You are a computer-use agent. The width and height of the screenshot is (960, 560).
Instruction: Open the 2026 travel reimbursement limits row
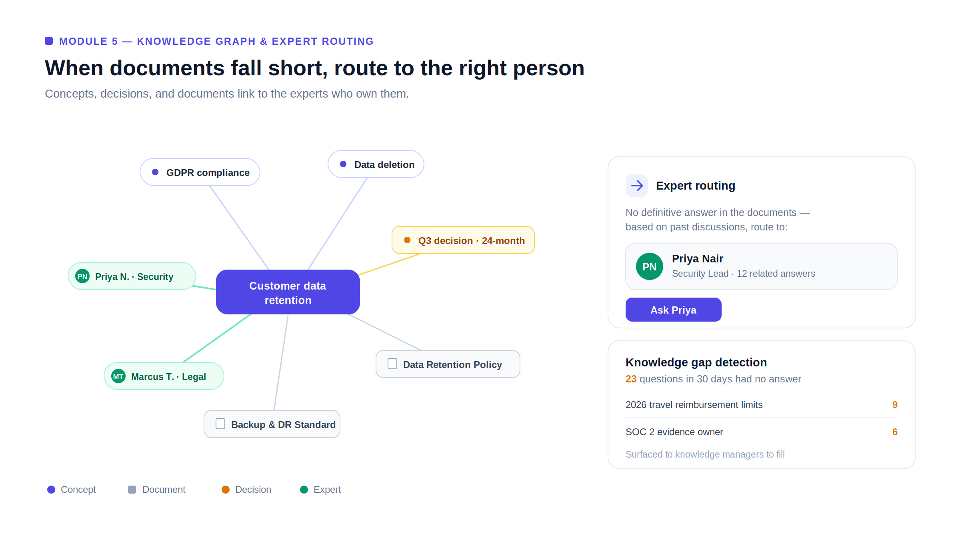tap(762, 405)
